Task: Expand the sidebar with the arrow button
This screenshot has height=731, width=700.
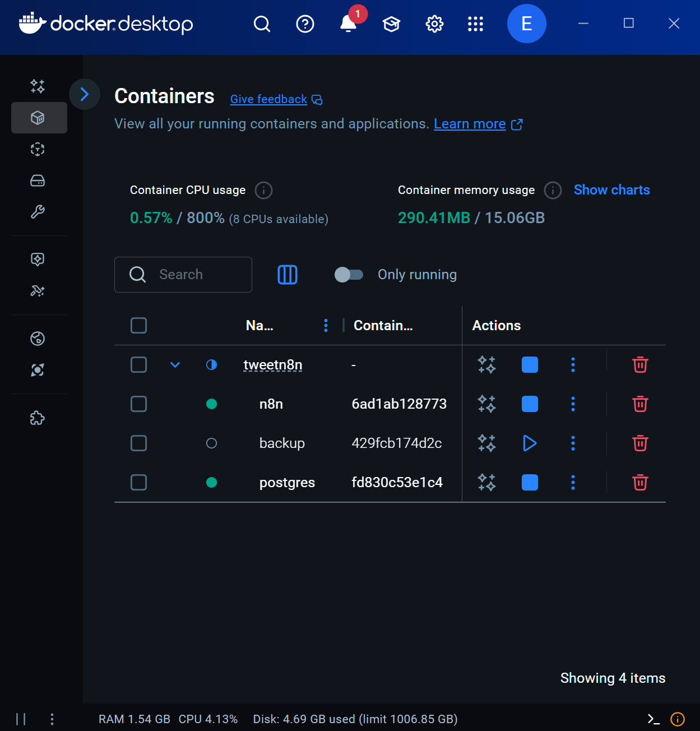Action: click(85, 94)
